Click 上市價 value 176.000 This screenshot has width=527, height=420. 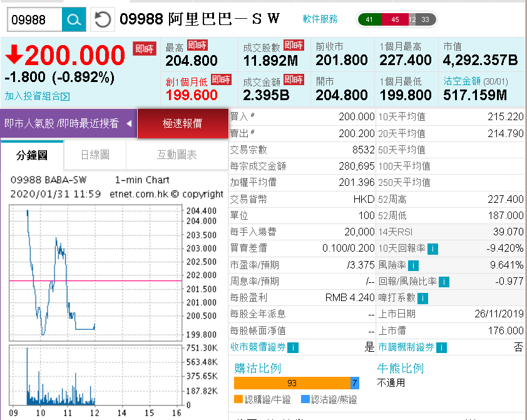pyautogui.click(x=506, y=330)
